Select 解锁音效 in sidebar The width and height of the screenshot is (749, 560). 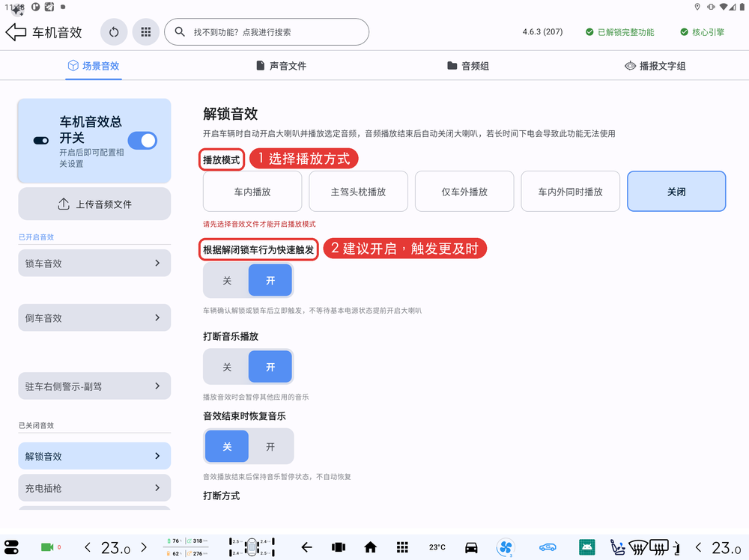click(x=94, y=456)
